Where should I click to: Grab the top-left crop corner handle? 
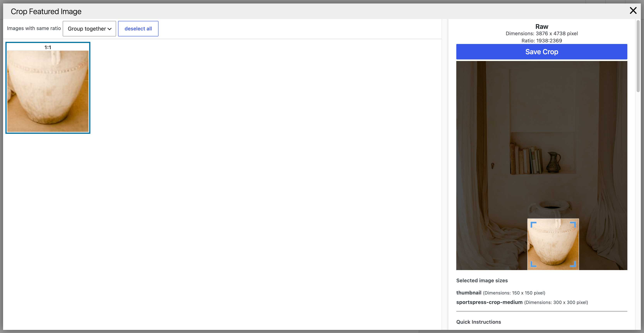tap(534, 225)
